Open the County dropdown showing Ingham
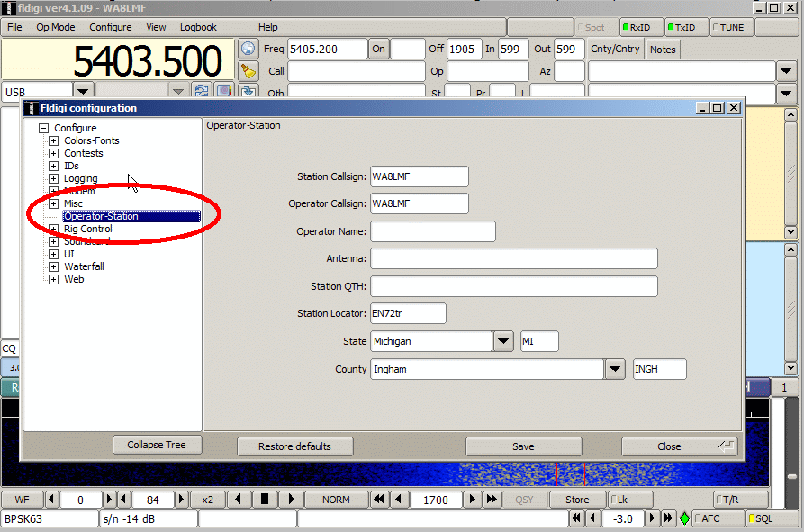The height and width of the screenshot is (532, 804). tap(614, 369)
